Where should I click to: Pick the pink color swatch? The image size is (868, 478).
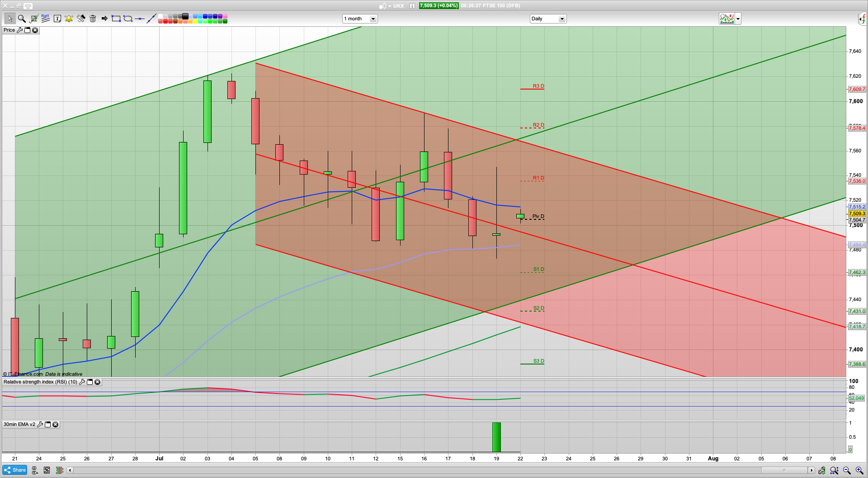pyautogui.click(x=225, y=16)
